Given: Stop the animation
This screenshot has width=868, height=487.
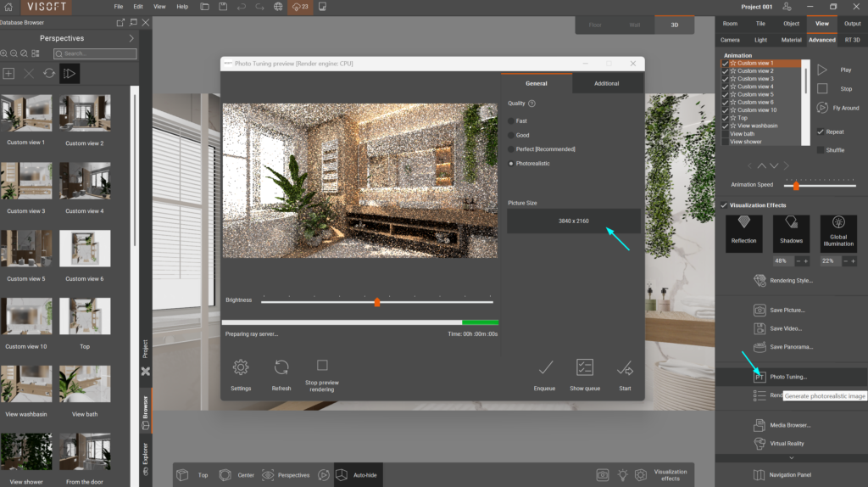Looking at the screenshot, I should pos(822,88).
